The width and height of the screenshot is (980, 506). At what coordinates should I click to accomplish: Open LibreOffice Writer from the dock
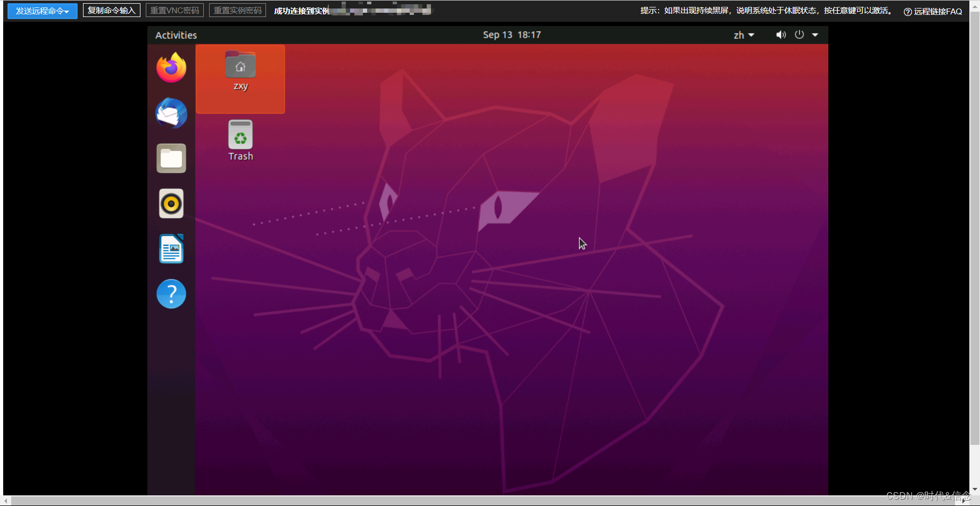coord(171,249)
